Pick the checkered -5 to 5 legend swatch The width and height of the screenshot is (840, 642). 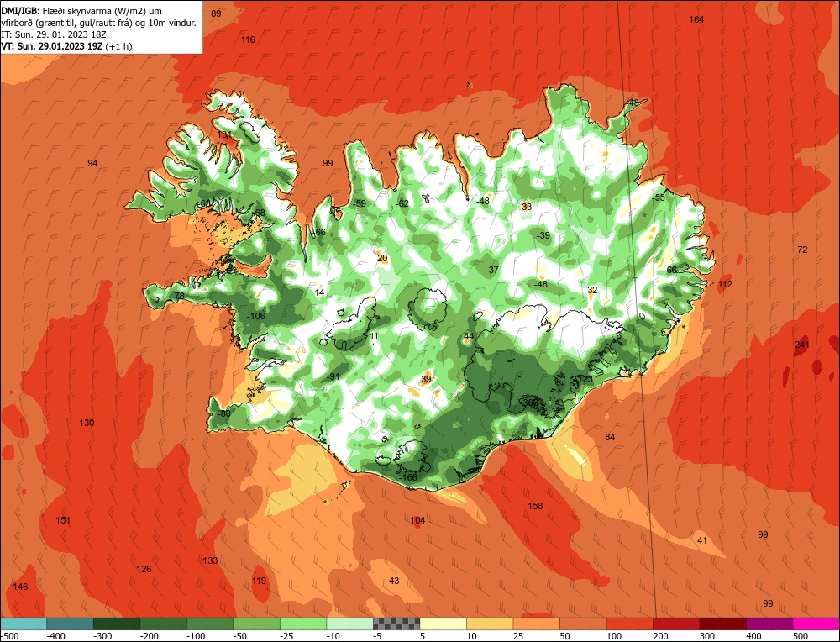click(x=396, y=624)
